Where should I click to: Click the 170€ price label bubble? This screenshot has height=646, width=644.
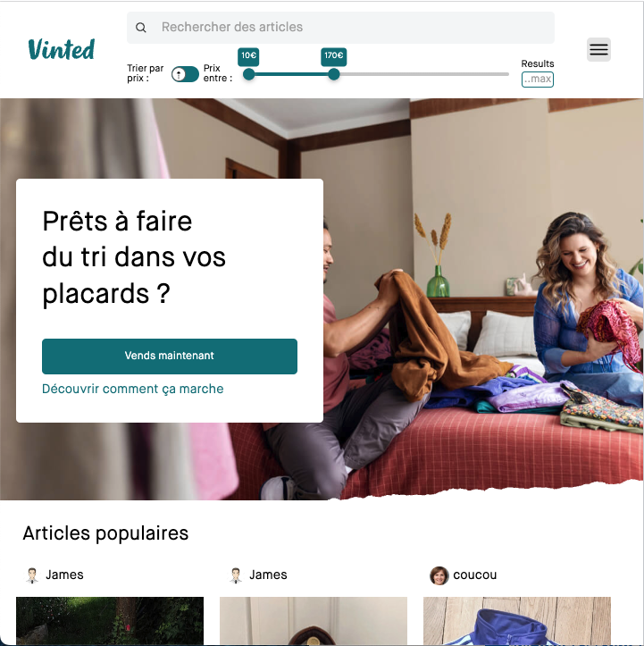[x=333, y=56]
